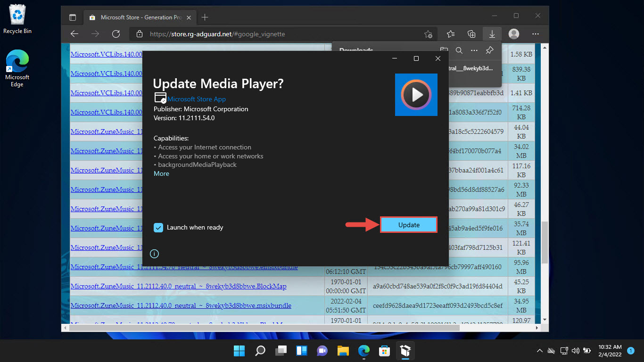Open Teams Chat on taskbar
The image size is (644, 362).
(x=322, y=351)
